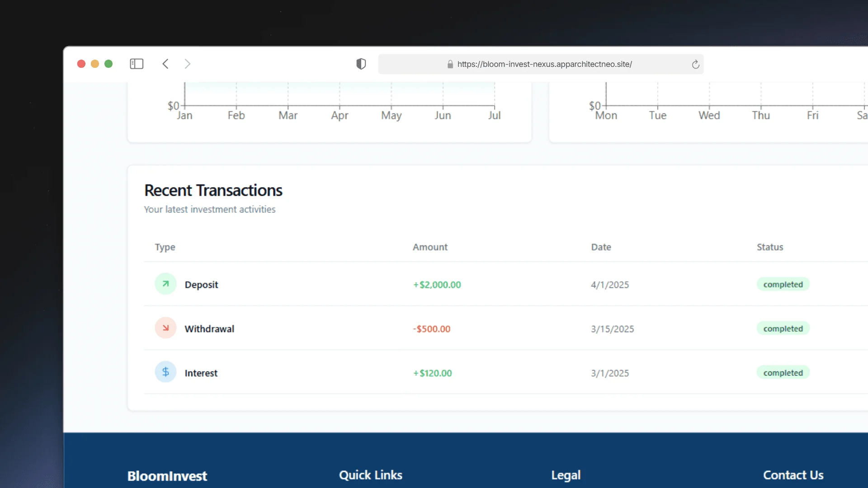Go forward with the browser forward arrow
This screenshot has width=868, height=488.
tap(187, 64)
